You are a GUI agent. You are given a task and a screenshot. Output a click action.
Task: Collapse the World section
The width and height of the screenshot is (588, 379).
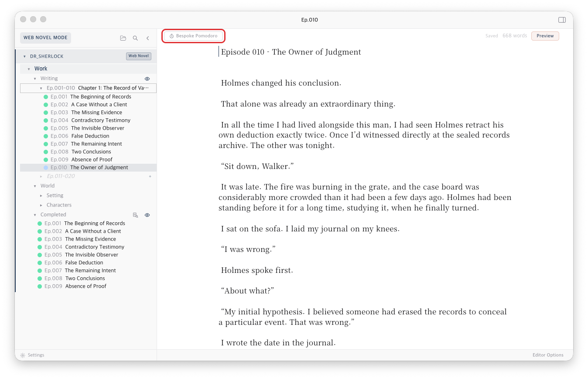35,186
